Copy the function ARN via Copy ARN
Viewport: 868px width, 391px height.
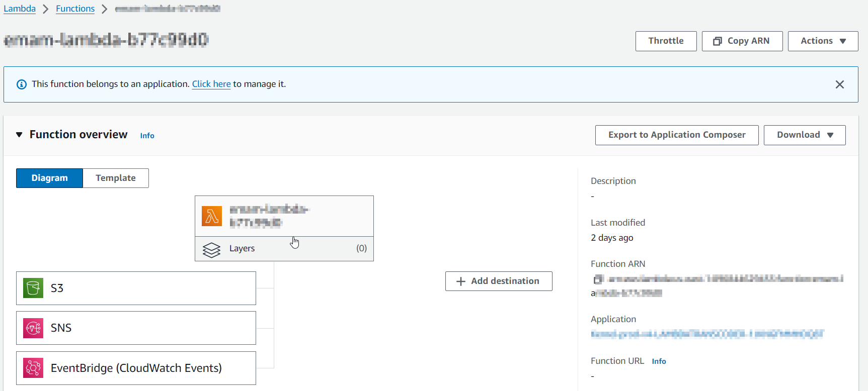[x=742, y=41]
